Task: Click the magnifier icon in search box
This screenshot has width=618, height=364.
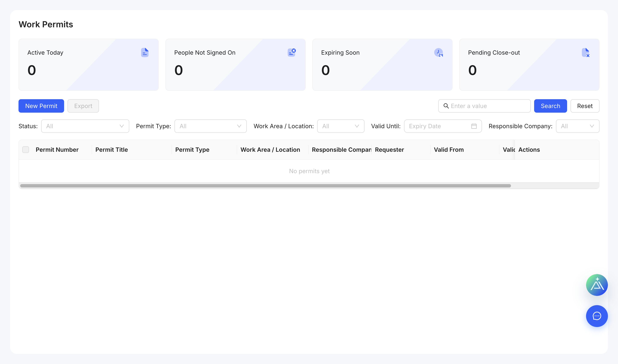Action: [446, 106]
